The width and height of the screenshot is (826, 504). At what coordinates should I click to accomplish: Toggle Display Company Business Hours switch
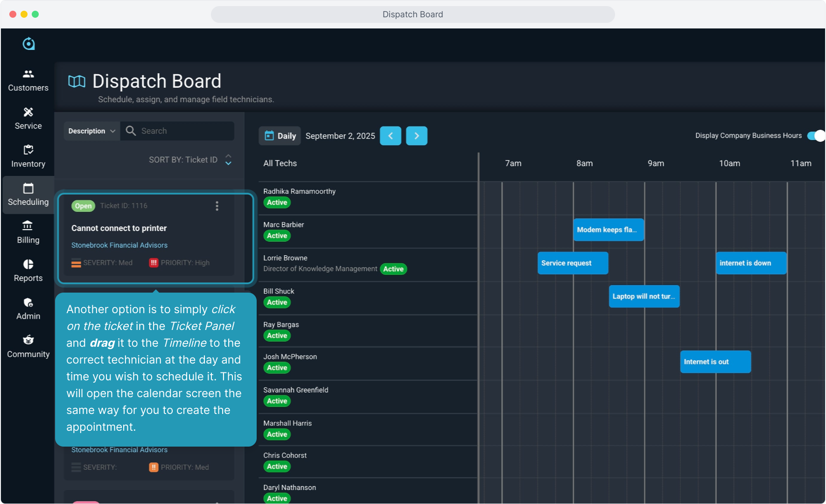816,136
